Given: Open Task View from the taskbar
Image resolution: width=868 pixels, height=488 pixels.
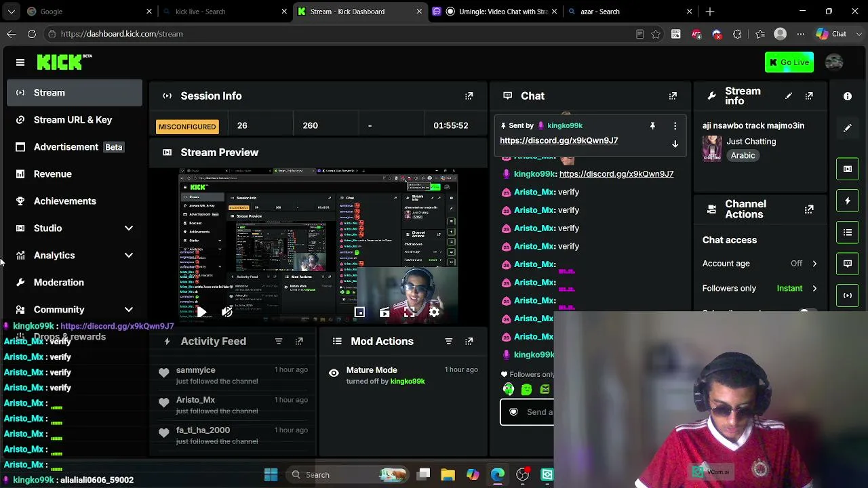Looking at the screenshot, I should click(x=423, y=474).
